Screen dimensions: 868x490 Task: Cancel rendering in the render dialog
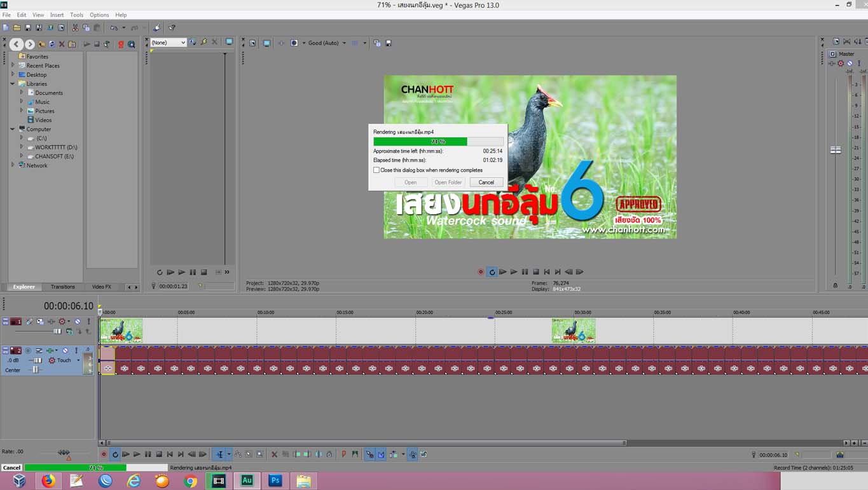click(486, 182)
